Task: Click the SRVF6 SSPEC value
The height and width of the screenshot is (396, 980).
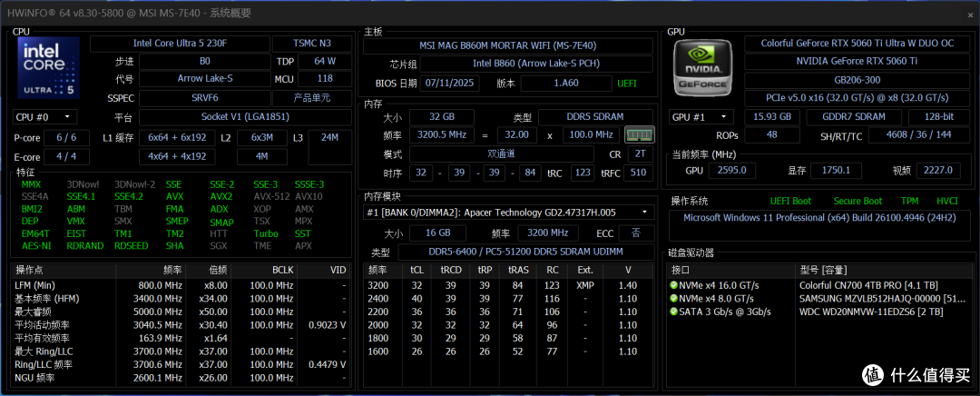Action: [205, 98]
